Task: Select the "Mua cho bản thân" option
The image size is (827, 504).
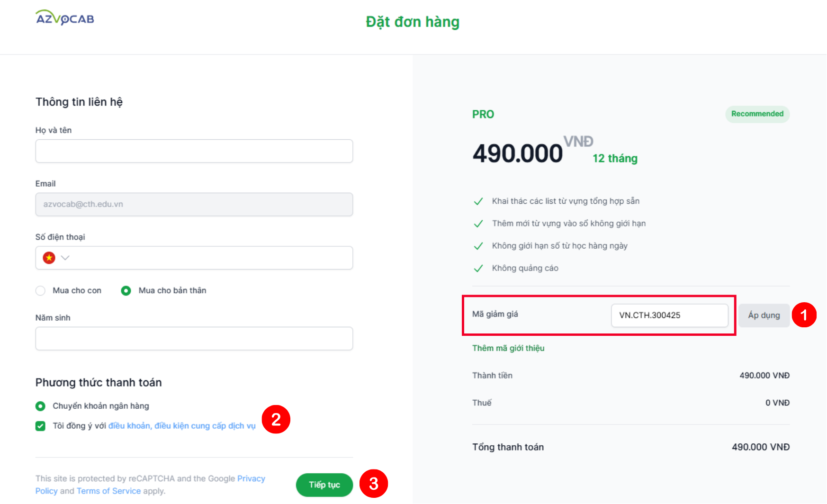Action: tap(126, 290)
